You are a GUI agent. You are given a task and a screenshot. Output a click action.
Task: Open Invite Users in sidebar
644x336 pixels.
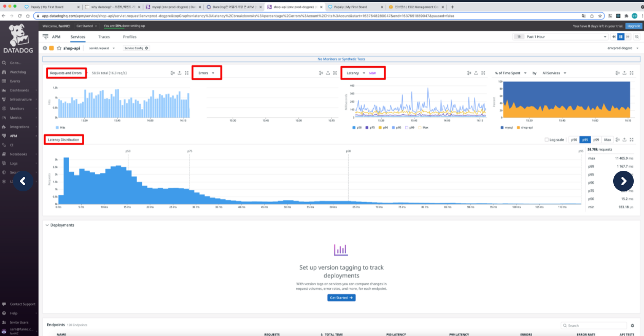point(20,322)
